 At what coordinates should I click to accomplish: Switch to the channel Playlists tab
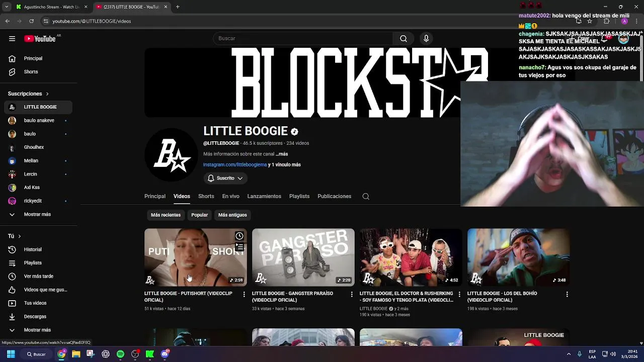click(x=299, y=197)
